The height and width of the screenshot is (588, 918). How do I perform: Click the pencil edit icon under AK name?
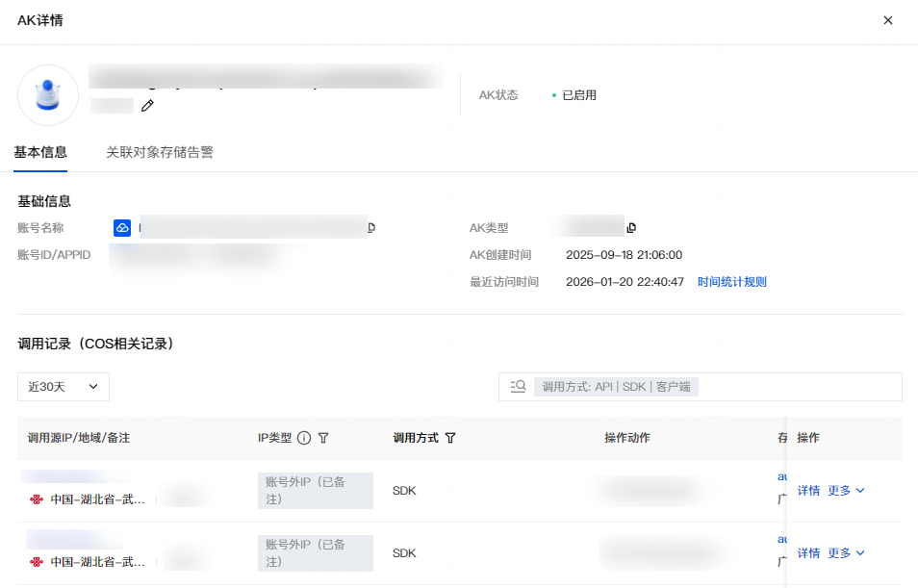(147, 106)
